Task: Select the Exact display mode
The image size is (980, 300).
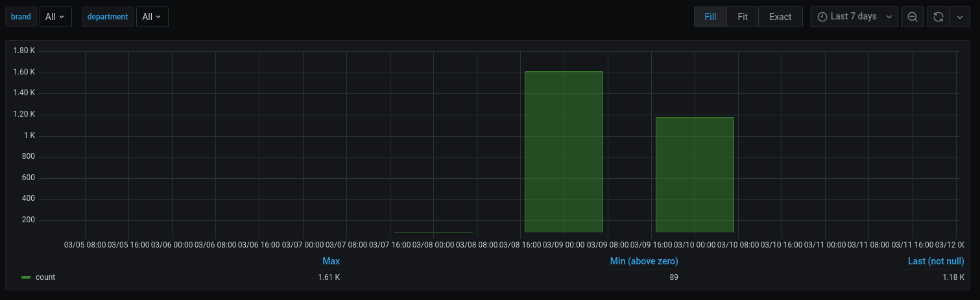Action: (780, 17)
